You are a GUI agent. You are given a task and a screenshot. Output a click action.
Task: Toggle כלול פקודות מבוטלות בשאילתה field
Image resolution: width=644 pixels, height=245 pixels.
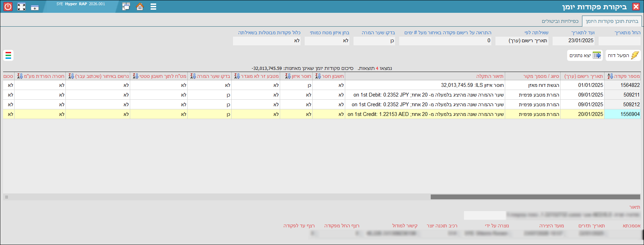[267, 41]
